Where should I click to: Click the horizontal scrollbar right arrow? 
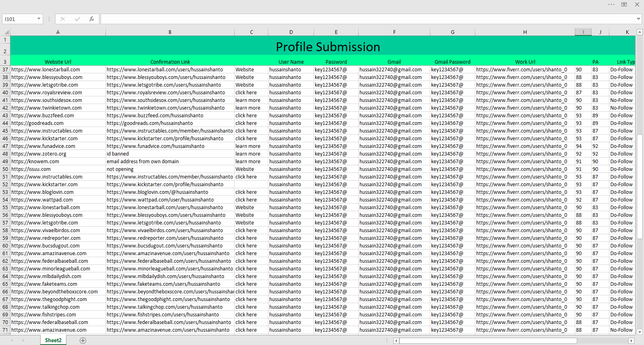click(631, 341)
